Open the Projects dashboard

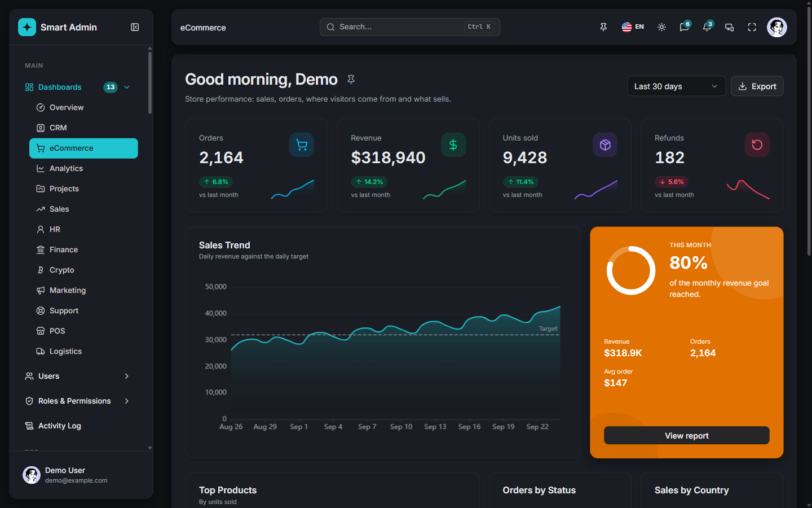pos(83,189)
